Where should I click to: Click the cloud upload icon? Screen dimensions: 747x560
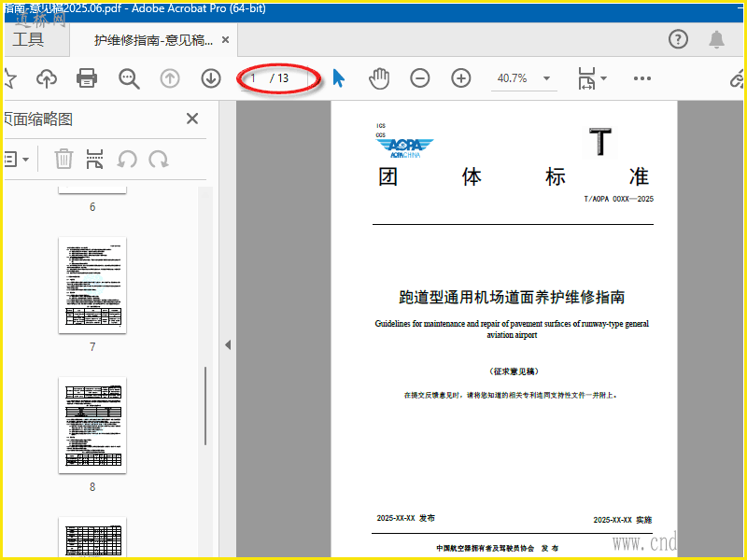coord(47,78)
